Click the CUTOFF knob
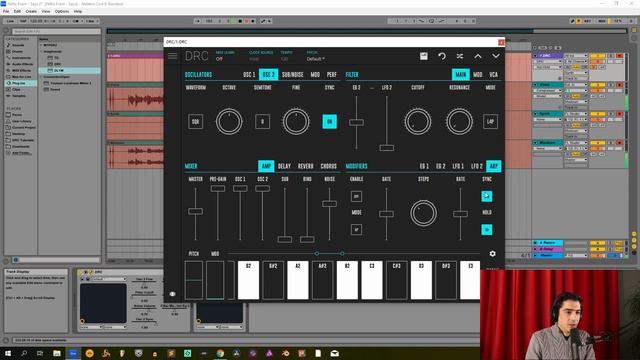The width and height of the screenshot is (640, 360). click(418, 122)
